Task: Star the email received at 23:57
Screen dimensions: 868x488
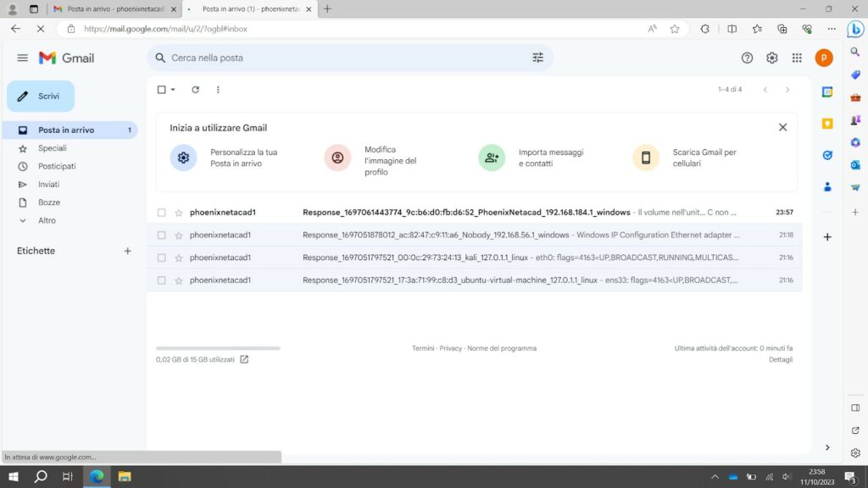Action: pos(179,213)
